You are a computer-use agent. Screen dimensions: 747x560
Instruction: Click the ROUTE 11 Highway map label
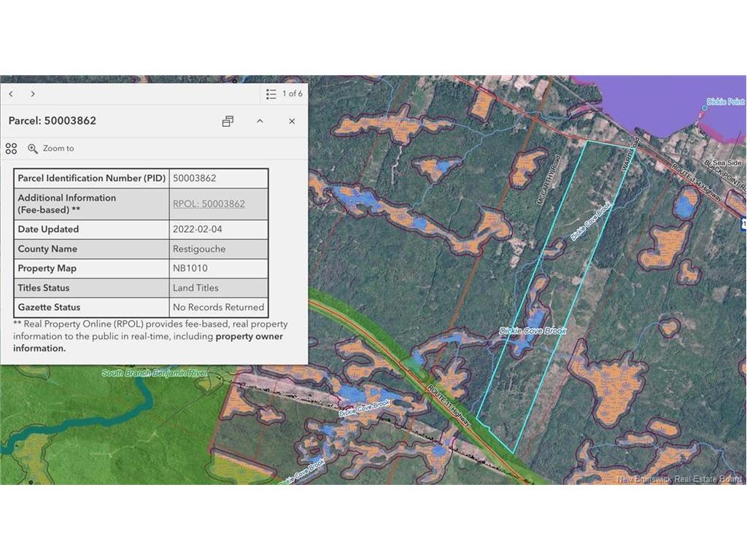pyautogui.click(x=449, y=405)
